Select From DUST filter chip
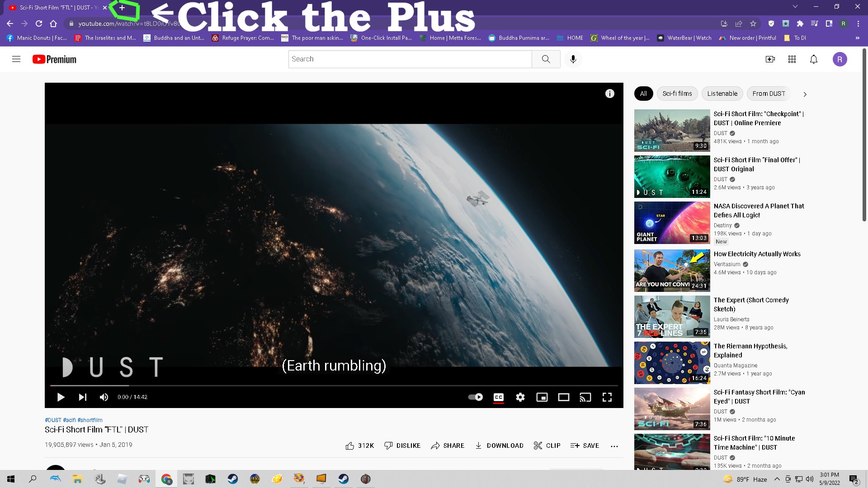 click(769, 94)
